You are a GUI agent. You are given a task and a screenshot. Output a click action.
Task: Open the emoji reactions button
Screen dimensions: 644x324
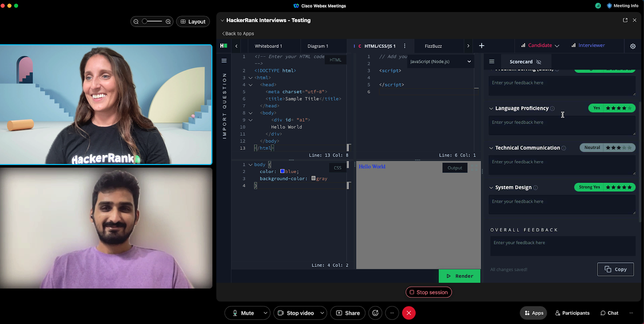pyautogui.click(x=376, y=313)
